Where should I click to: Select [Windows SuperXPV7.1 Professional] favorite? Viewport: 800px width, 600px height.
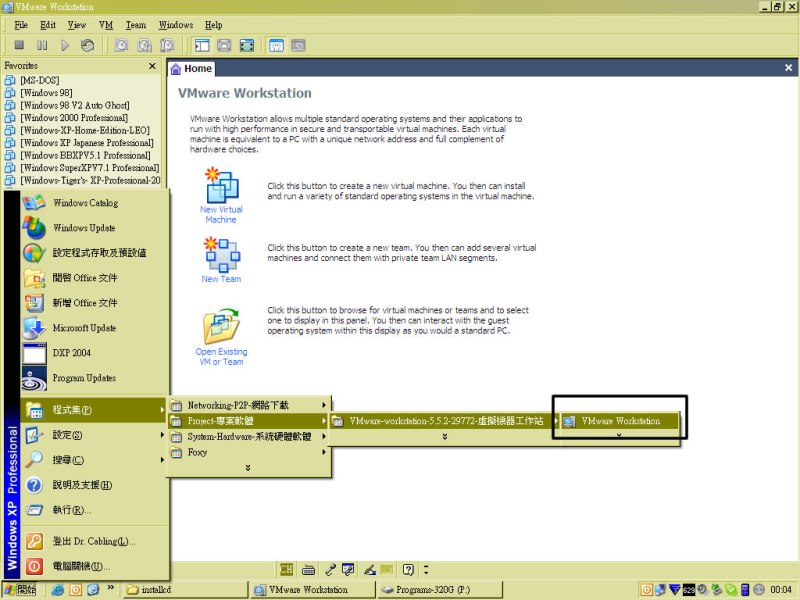[x=90, y=167]
